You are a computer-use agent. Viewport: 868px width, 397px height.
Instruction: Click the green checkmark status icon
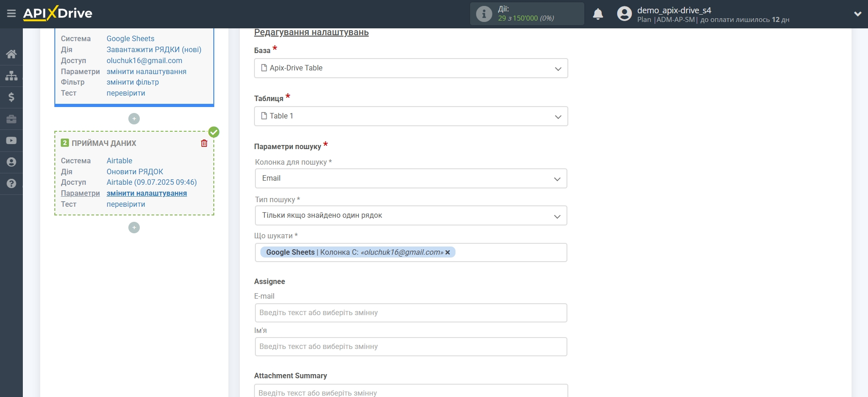(214, 132)
